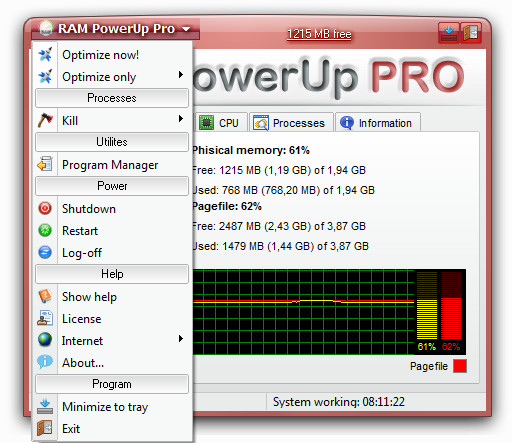Click the Phisical memory: 61% heading
This screenshot has width=512, height=443.
pyautogui.click(x=251, y=150)
